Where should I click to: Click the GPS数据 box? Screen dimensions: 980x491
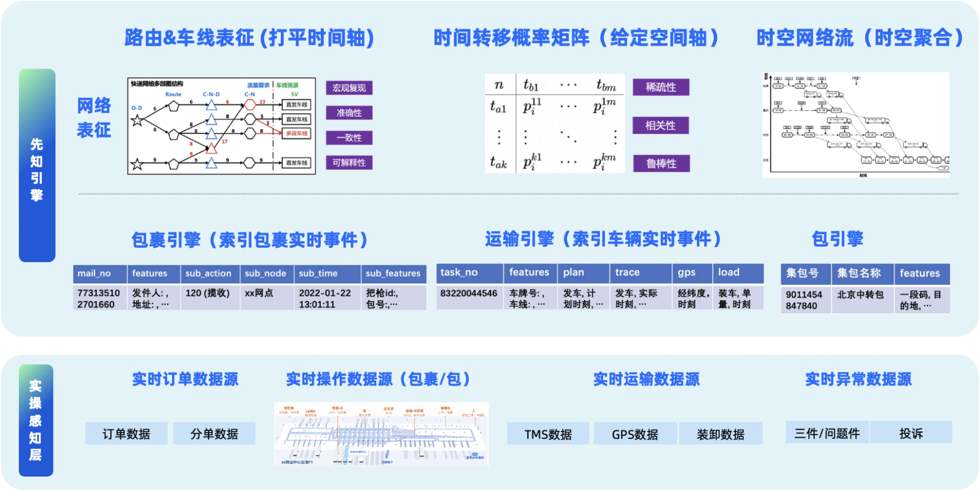click(635, 434)
